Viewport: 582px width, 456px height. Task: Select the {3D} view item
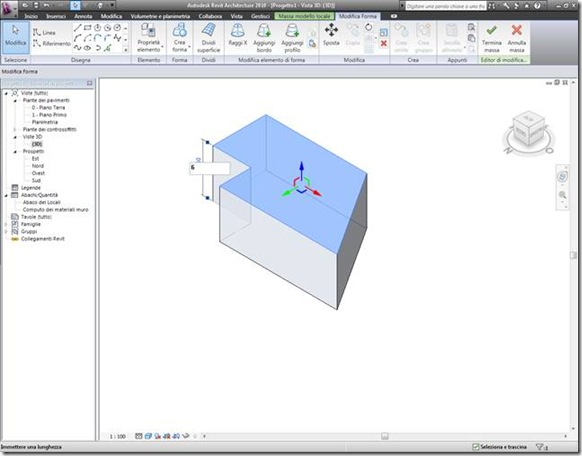(37, 144)
